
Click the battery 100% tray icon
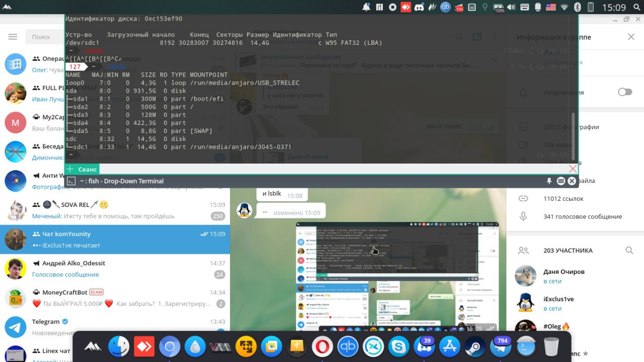[x=499, y=7]
